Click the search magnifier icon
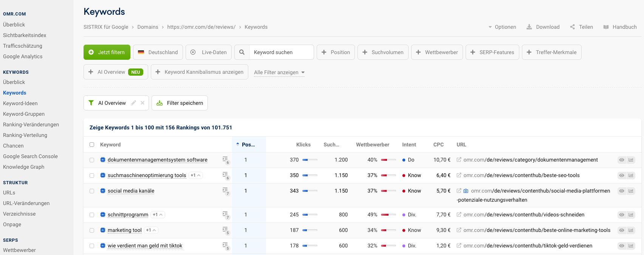 coord(242,52)
